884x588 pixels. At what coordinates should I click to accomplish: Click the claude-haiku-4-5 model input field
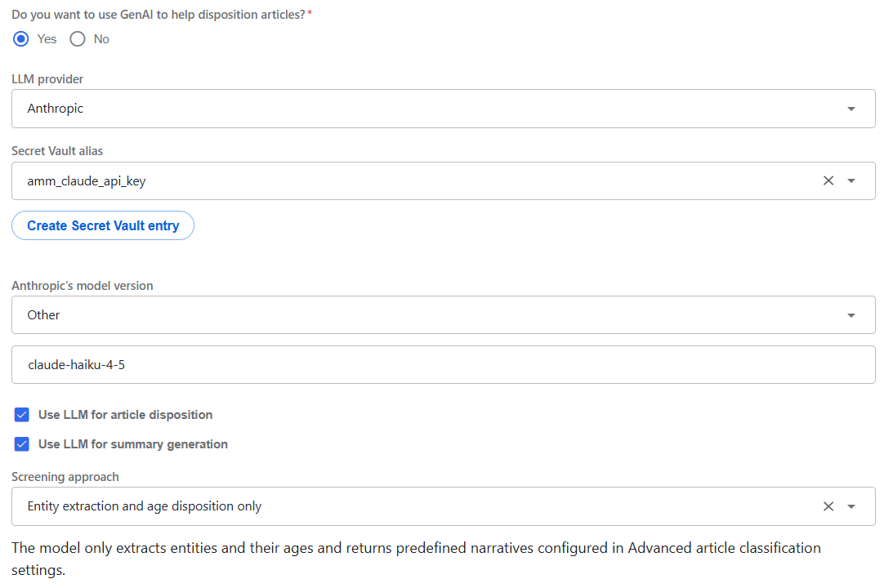click(x=443, y=365)
